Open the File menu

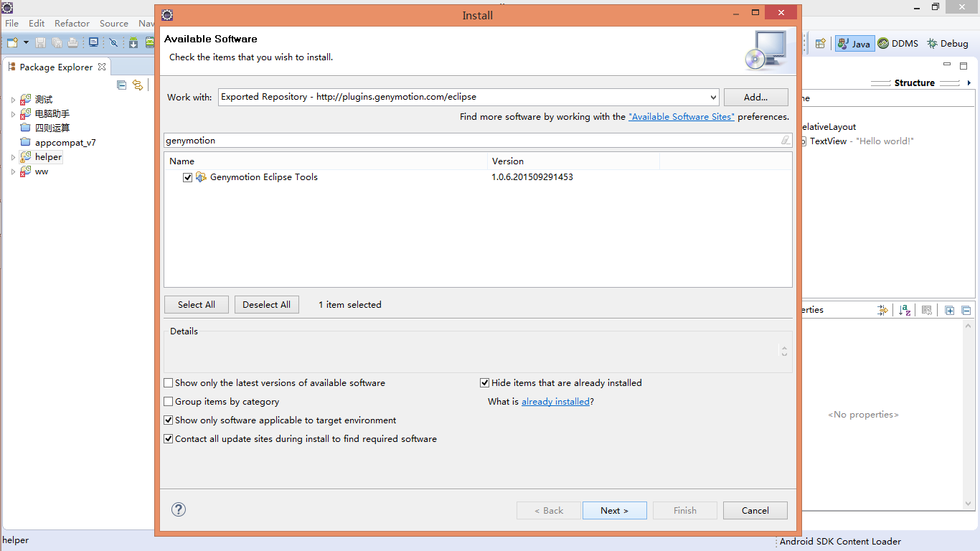pos(12,23)
